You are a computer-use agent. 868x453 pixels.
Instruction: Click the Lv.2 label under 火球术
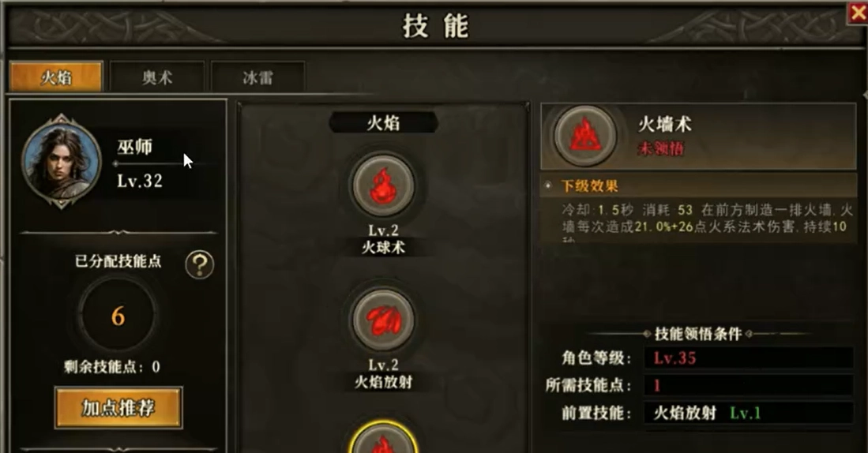click(383, 230)
